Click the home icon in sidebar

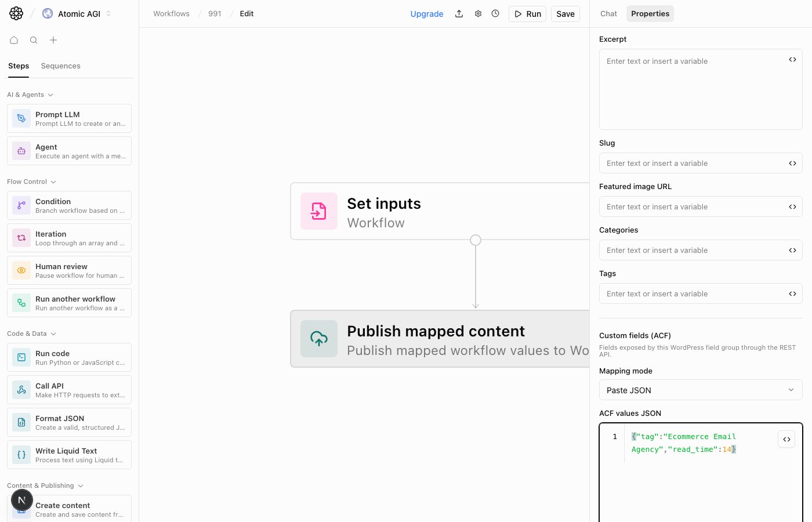(14, 40)
